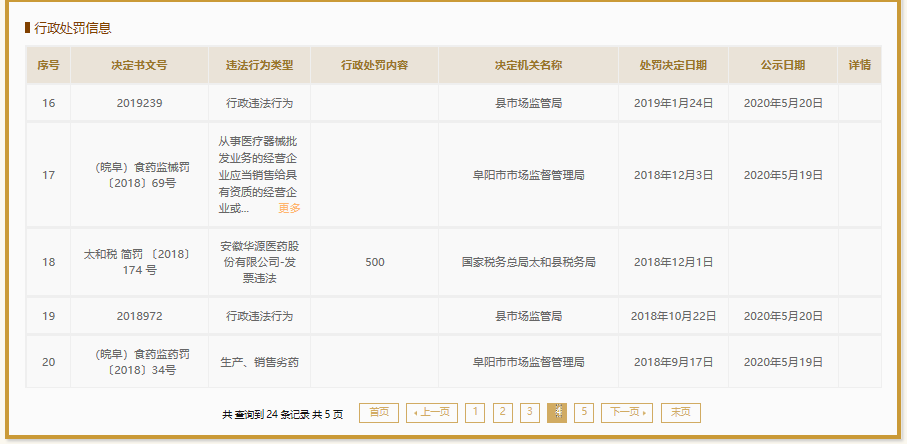Navigate to page 5 of results
This screenshot has height=444, width=907.
[584, 413]
